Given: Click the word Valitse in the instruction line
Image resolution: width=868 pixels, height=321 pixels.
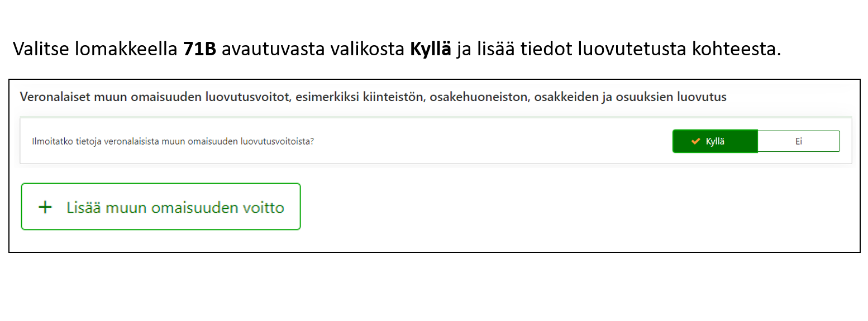Looking at the screenshot, I should tap(40, 49).
